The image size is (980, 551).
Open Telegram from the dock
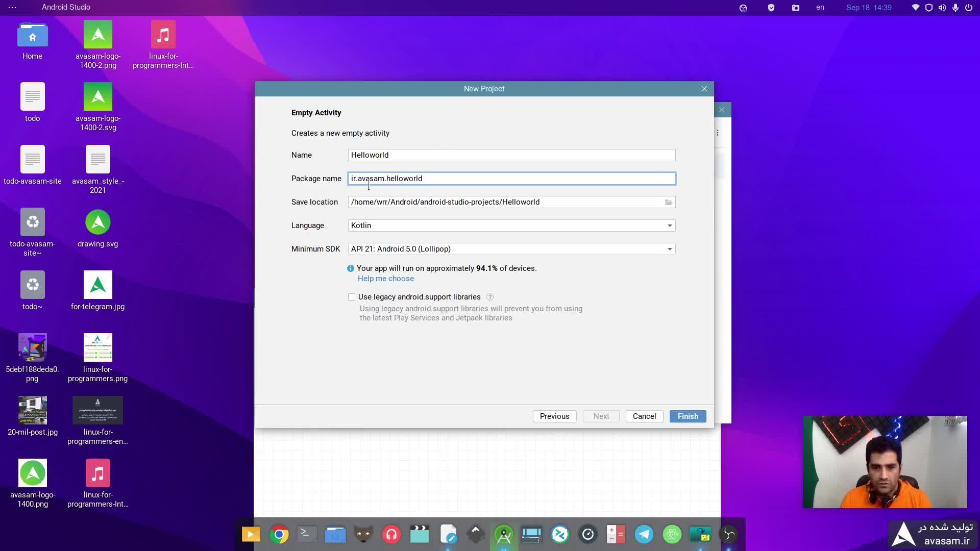(644, 534)
